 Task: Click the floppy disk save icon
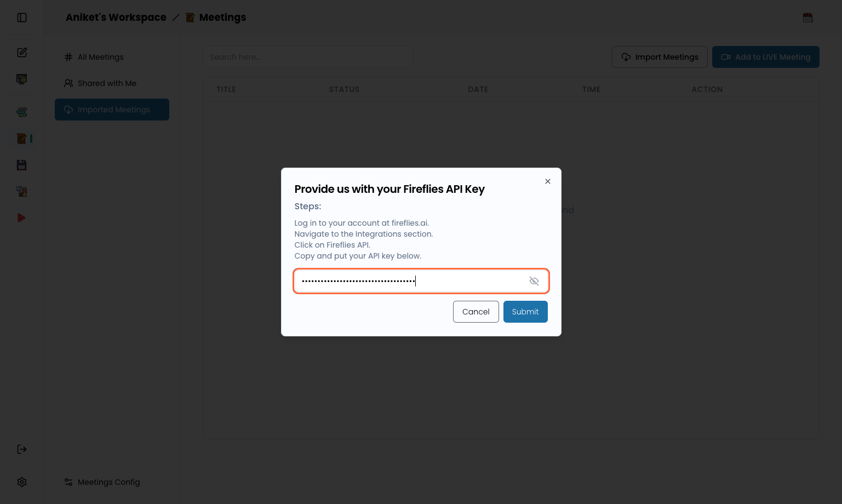point(22,165)
